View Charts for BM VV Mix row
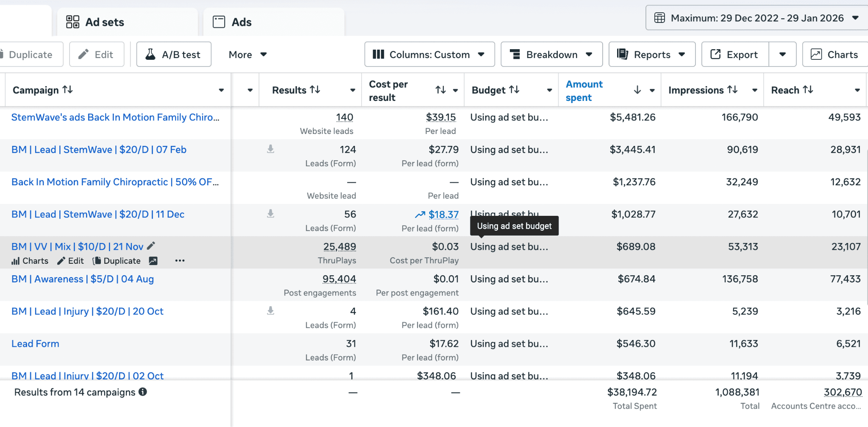 pyautogui.click(x=30, y=261)
